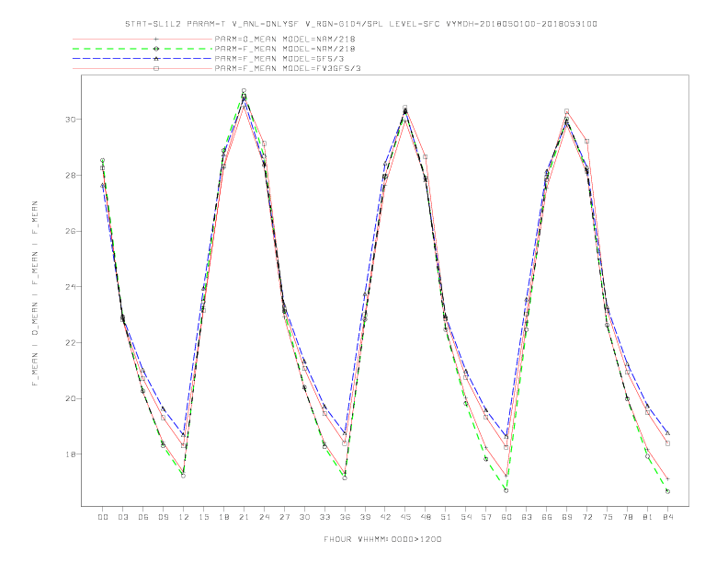Click x-axis tick label 69
This screenshot has height=563, width=728.
567,517
